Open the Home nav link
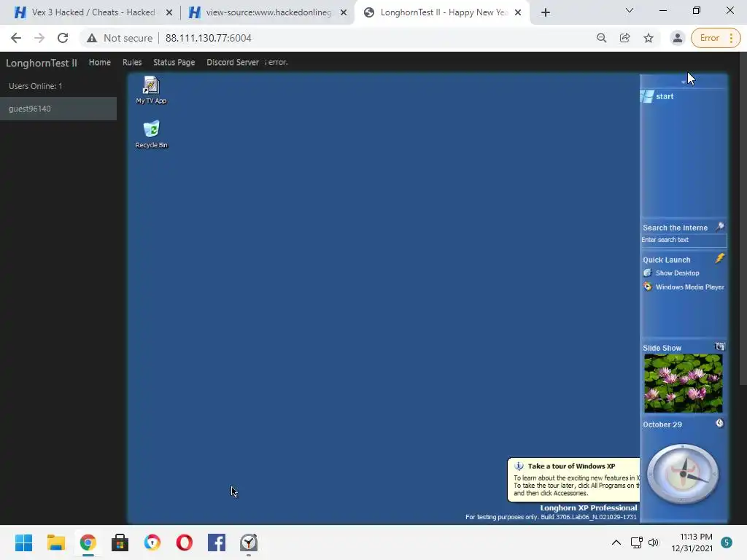This screenshot has width=747, height=560. [x=99, y=63]
